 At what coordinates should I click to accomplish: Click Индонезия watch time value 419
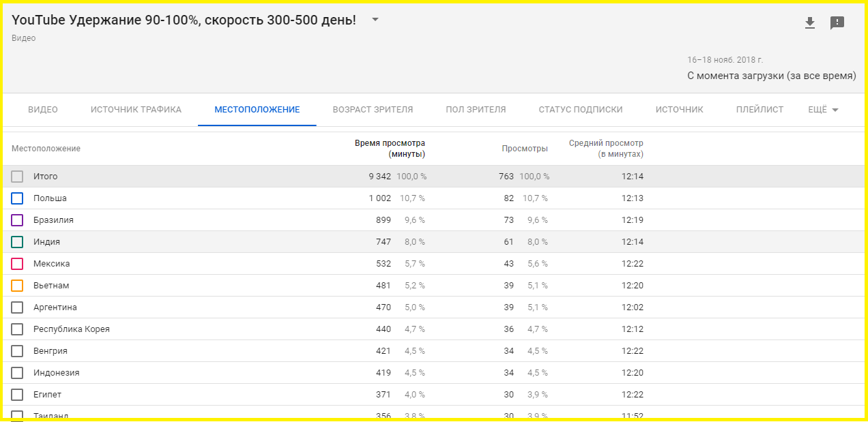[384, 373]
